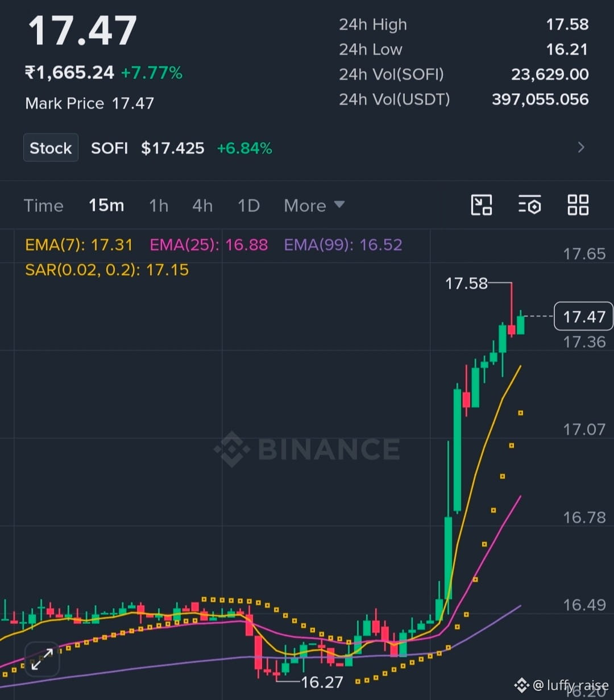Tap the EMA(25): 16.88 indicator label

pyautogui.click(x=209, y=245)
